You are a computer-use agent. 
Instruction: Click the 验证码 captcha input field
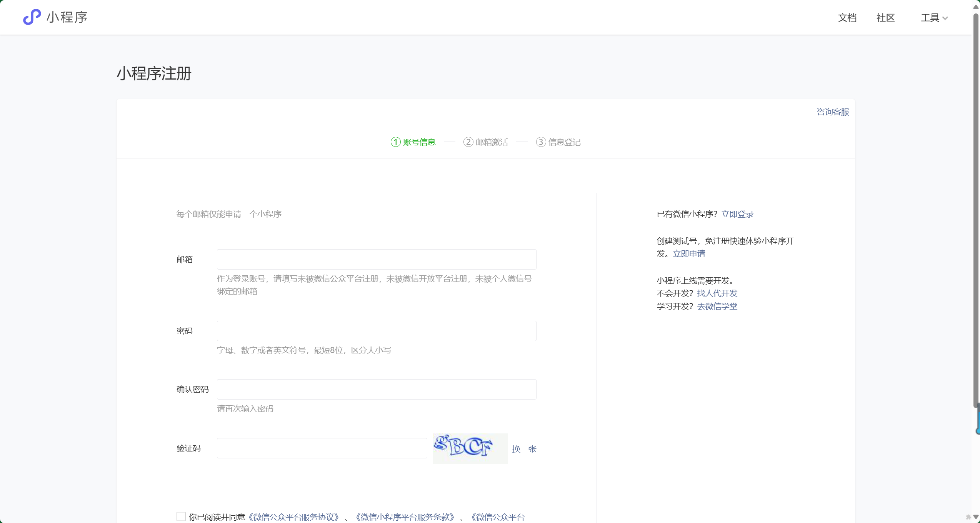[322, 448]
